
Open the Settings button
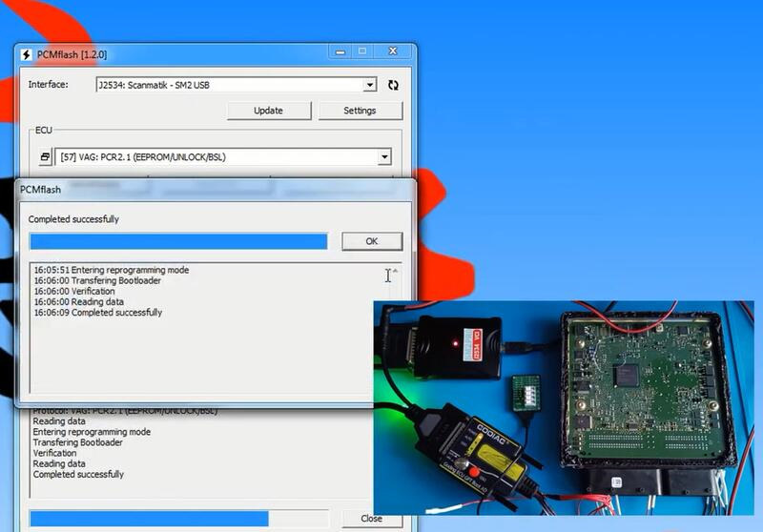(x=360, y=111)
